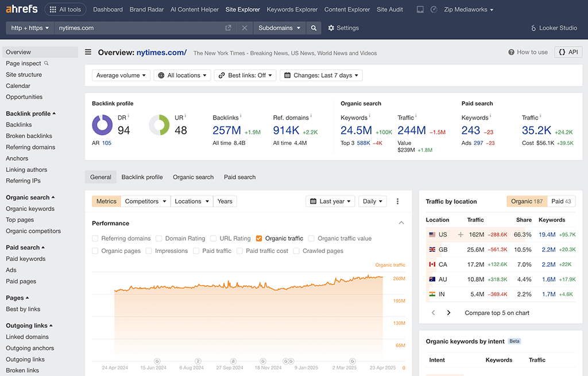
Task: Toggle the hamburger sidebar menu
Action: (x=88, y=52)
